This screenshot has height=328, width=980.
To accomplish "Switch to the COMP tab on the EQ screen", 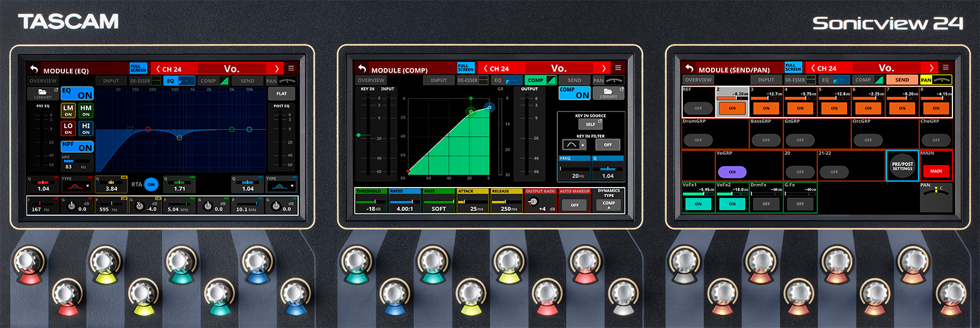I will tap(213, 81).
